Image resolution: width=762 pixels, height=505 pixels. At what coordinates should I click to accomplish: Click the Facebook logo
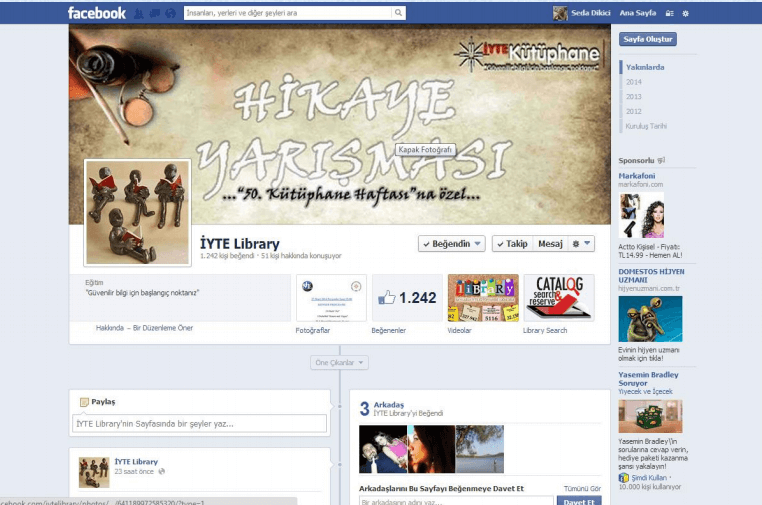point(97,13)
